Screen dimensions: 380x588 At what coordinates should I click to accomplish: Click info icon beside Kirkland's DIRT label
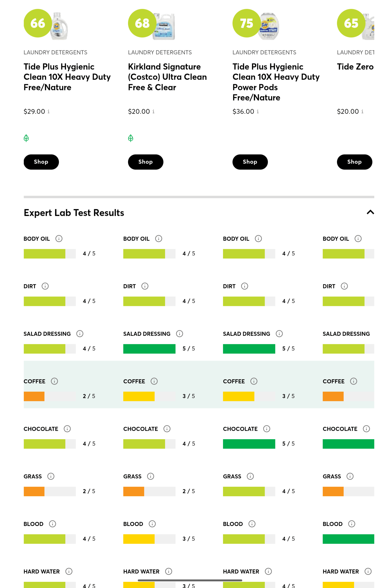coord(145,286)
